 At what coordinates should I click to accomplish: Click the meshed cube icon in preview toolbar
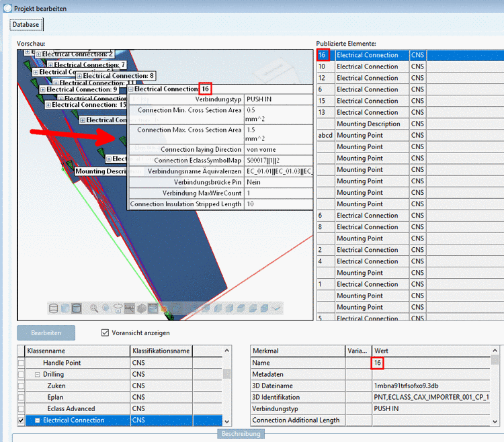[x=141, y=308]
